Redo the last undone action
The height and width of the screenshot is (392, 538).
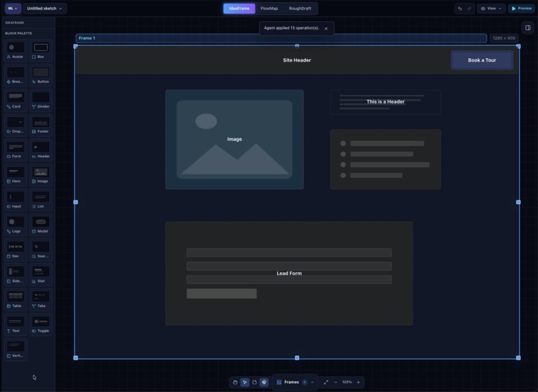tap(469, 9)
